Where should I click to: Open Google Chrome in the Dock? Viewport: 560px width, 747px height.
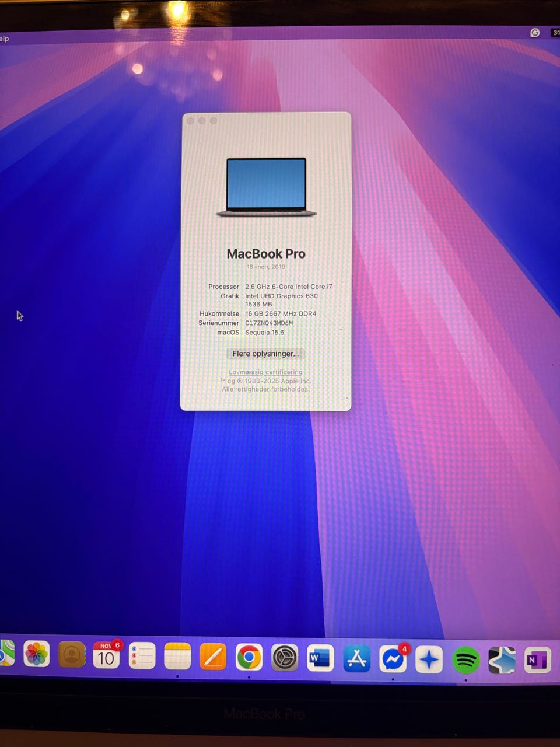pyautogui.click(x=249, y=658)
